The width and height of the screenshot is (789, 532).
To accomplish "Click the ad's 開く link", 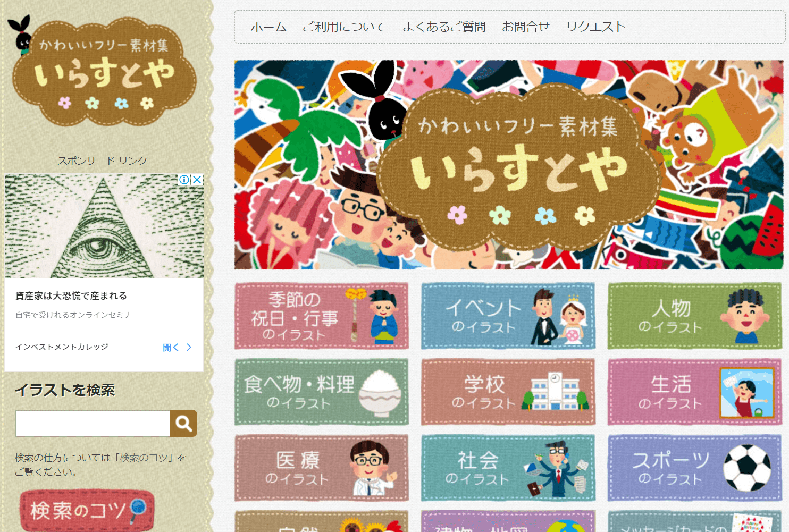I will [x=171, y=348].
